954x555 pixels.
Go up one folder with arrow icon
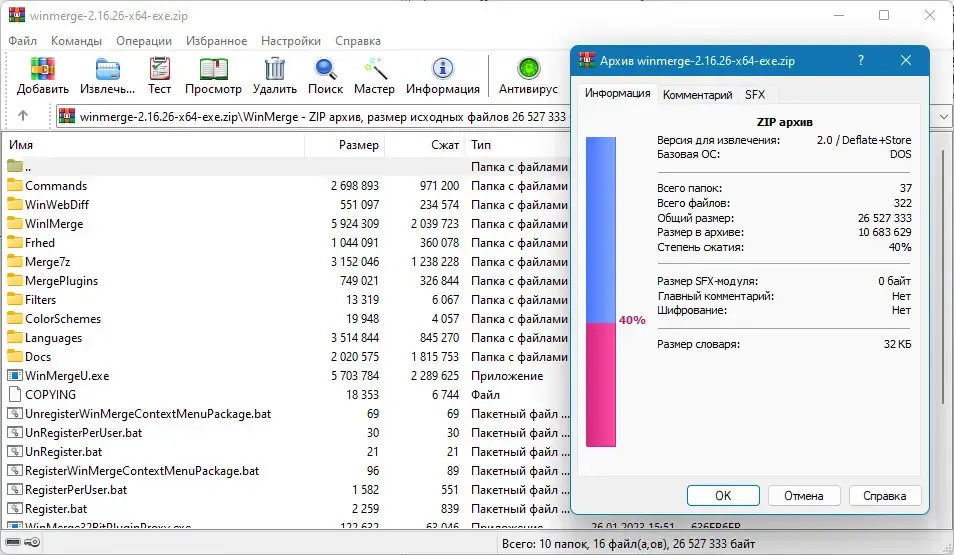pyautogui.click(x=23, y=116)
